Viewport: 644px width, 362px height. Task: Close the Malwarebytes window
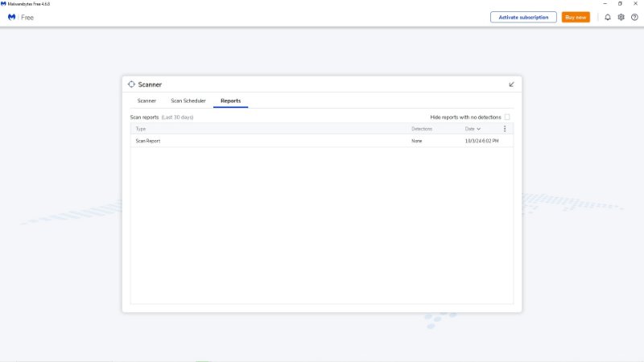pyautogui.click(x=635, y=4)
